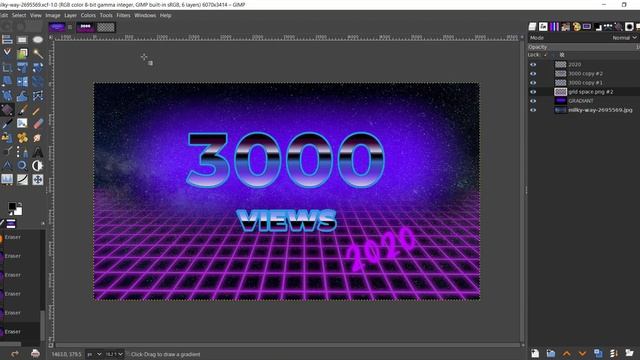Toggle lock pixels for layer

pos(545,55)
